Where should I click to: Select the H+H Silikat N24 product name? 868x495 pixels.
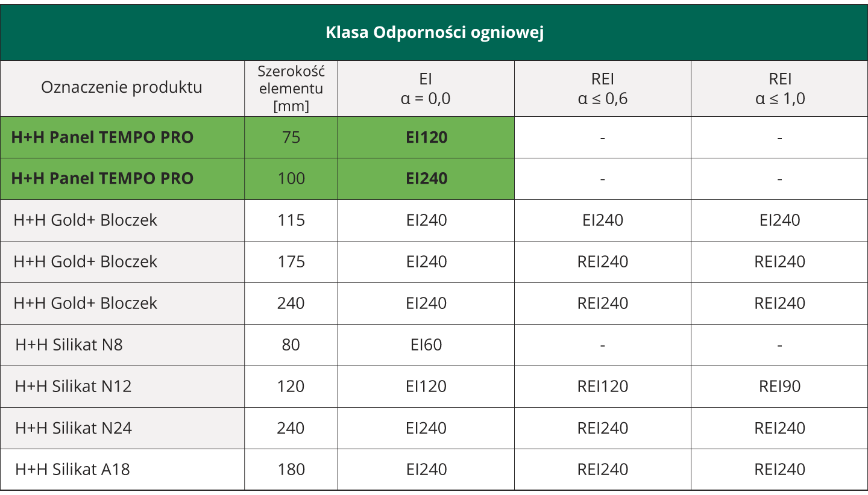point(74,428)
